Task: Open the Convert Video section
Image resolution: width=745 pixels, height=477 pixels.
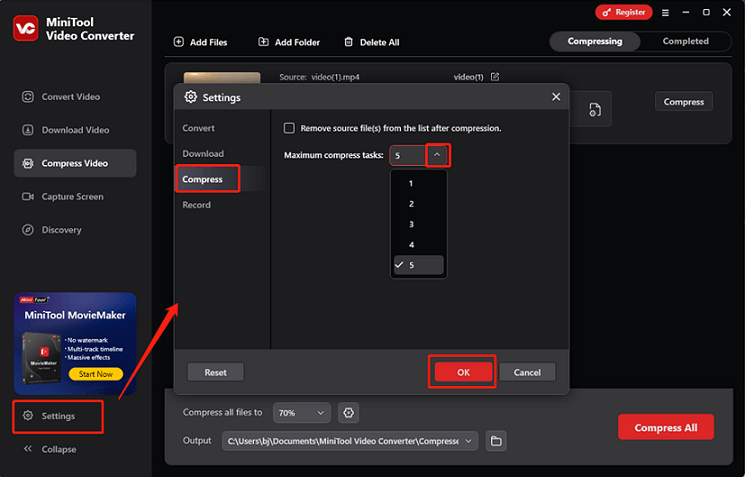Action: 61,97
